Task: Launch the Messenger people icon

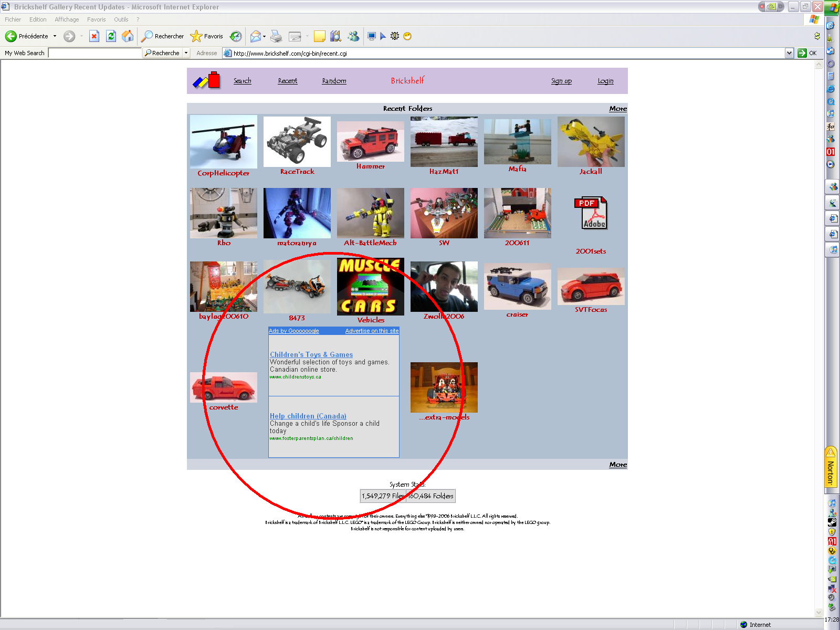Action: (x=353, y=36)
